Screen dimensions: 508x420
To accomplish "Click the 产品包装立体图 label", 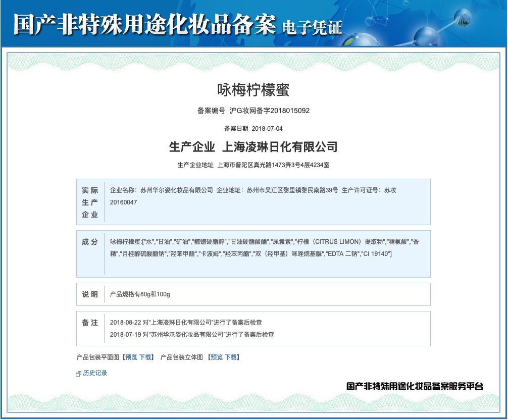I will tap(182, 357).
